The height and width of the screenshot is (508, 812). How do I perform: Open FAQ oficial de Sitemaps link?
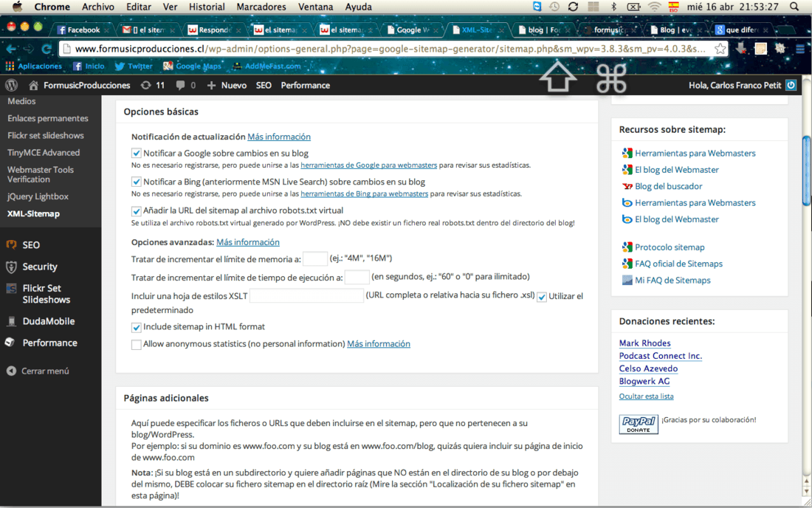pos(678,264)
